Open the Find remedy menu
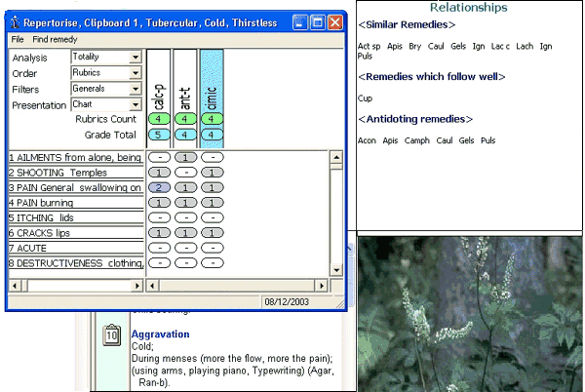 click(55, 39)
